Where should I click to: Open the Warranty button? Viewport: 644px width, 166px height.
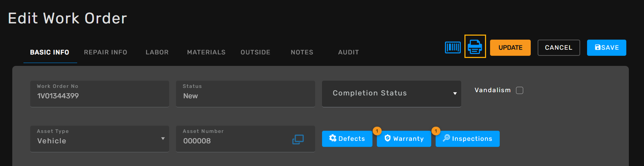(404, 139)
